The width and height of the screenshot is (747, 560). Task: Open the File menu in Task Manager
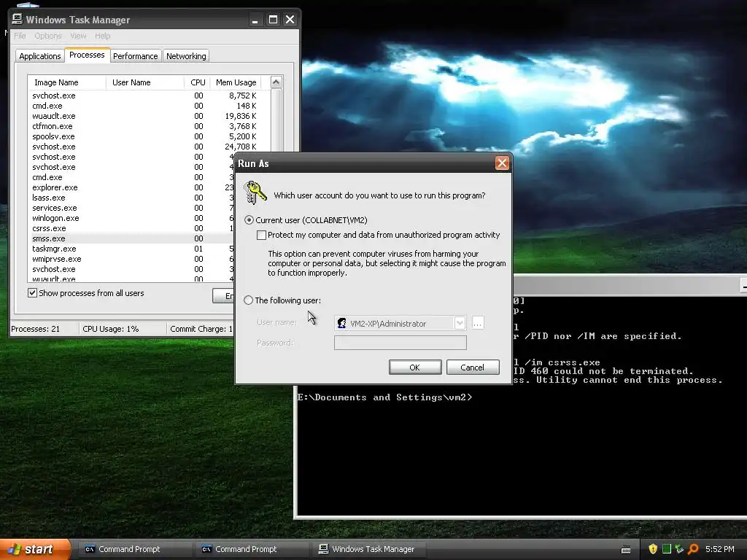coord(20,36)
